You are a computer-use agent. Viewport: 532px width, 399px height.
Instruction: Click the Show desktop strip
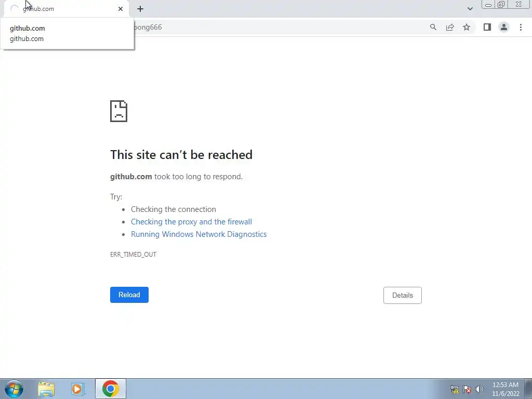pos(528,389)
